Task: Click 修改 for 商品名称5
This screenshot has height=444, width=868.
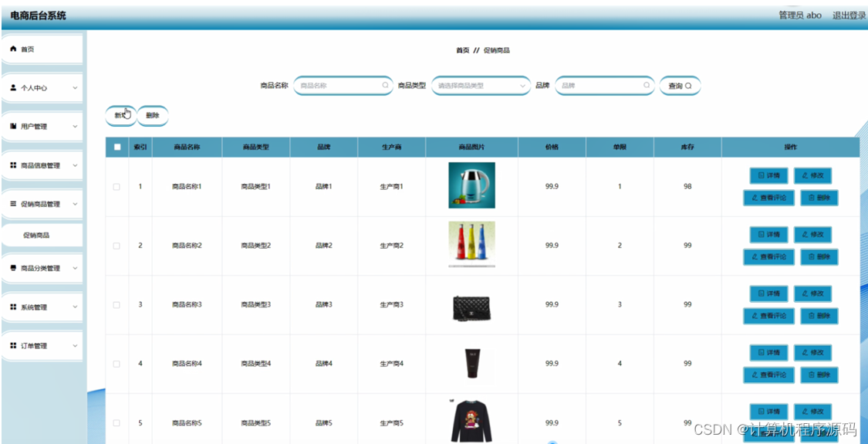Action: [812, 412]
